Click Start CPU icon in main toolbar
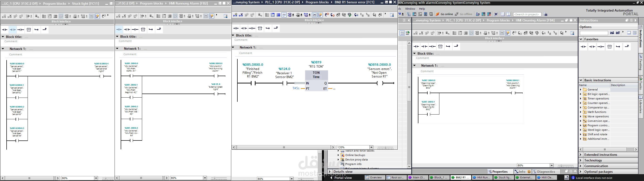644x181 pixels. pyautogui.click(x=483, y=14)
